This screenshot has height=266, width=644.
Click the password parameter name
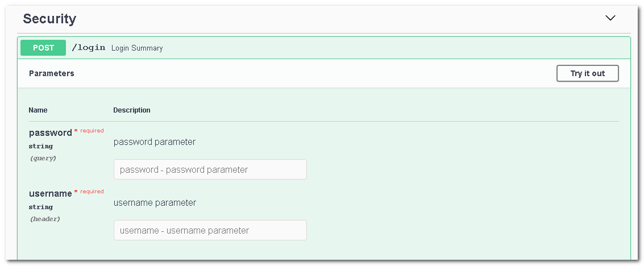pos(50,133)
